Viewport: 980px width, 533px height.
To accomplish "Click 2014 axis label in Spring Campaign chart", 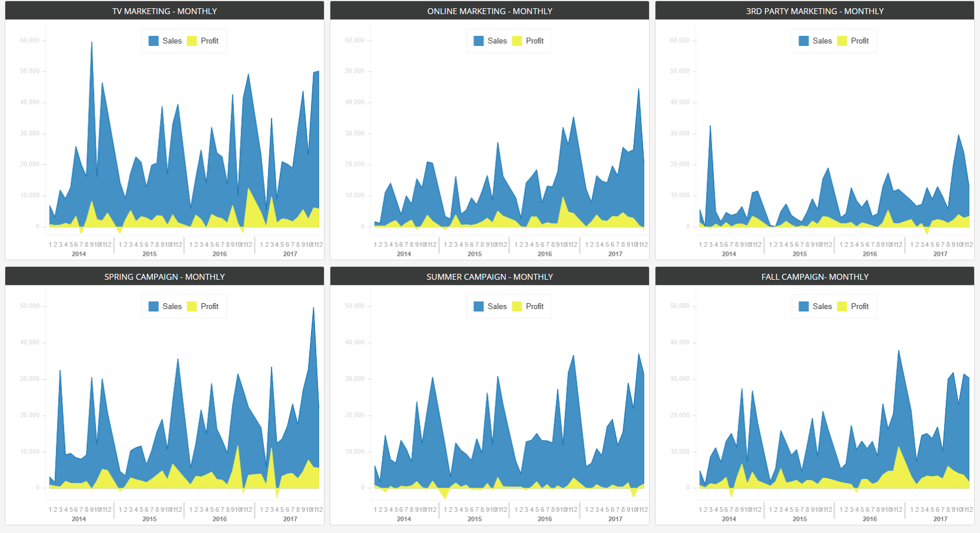I will pos(79,519).
